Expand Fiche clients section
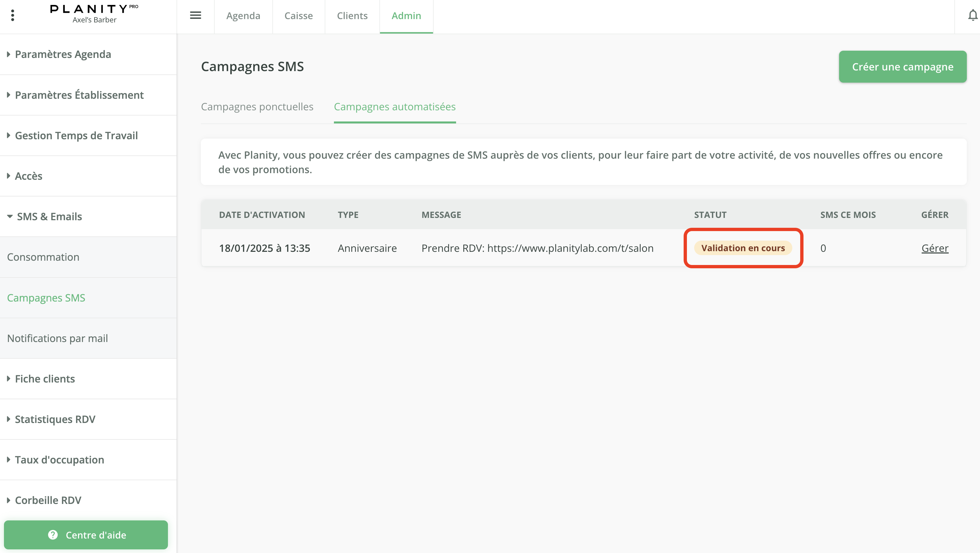 coord(44,379)
